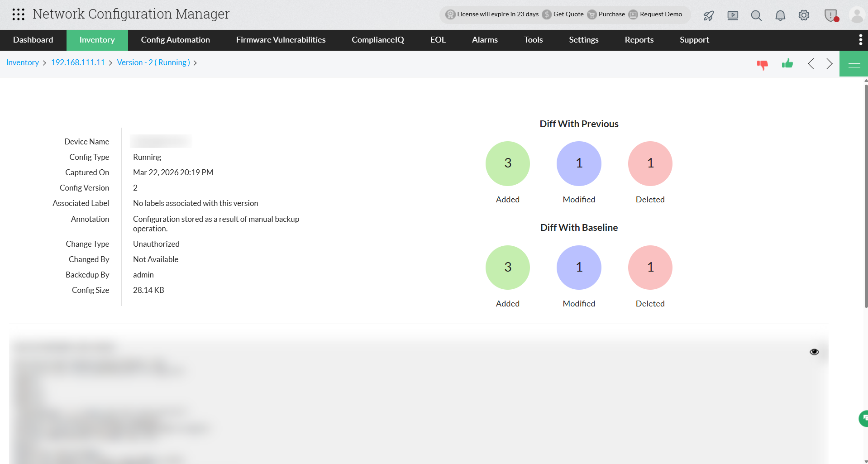Open the green chat support bubble
868x464 pixels.
pyautogui.click(x=863, y=418)
